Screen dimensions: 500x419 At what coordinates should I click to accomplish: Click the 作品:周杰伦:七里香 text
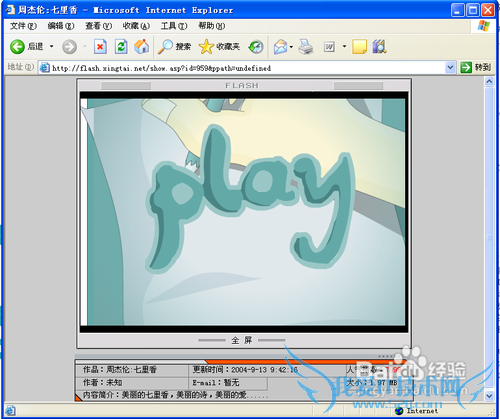coord(120,370)
